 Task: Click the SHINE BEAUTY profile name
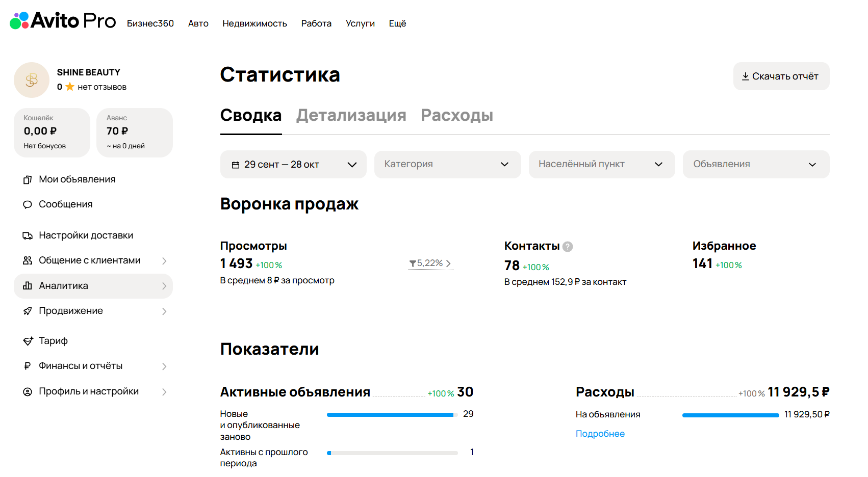[89, 72]
